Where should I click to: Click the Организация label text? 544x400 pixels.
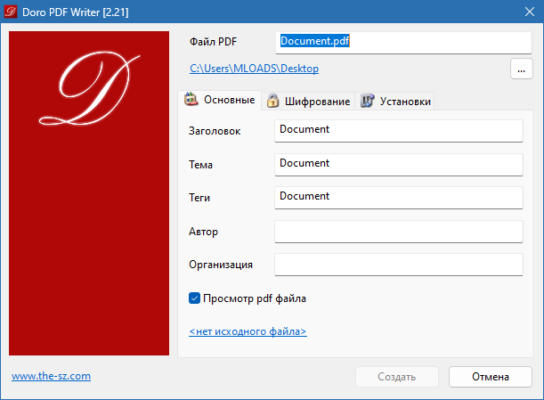pyautogui.click(x=221, y=264)
